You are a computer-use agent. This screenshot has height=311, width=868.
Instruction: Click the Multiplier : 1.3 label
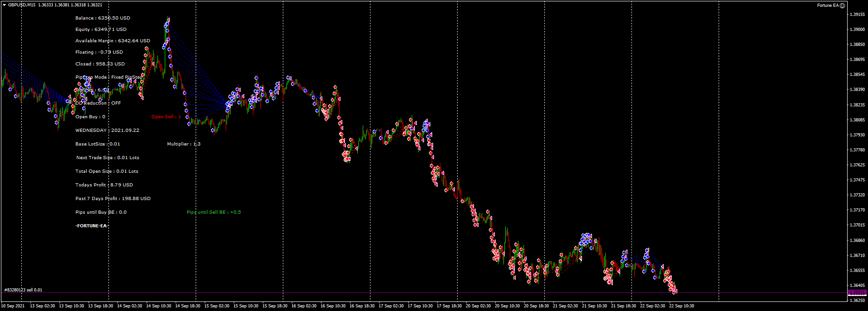tap(184, 144)
